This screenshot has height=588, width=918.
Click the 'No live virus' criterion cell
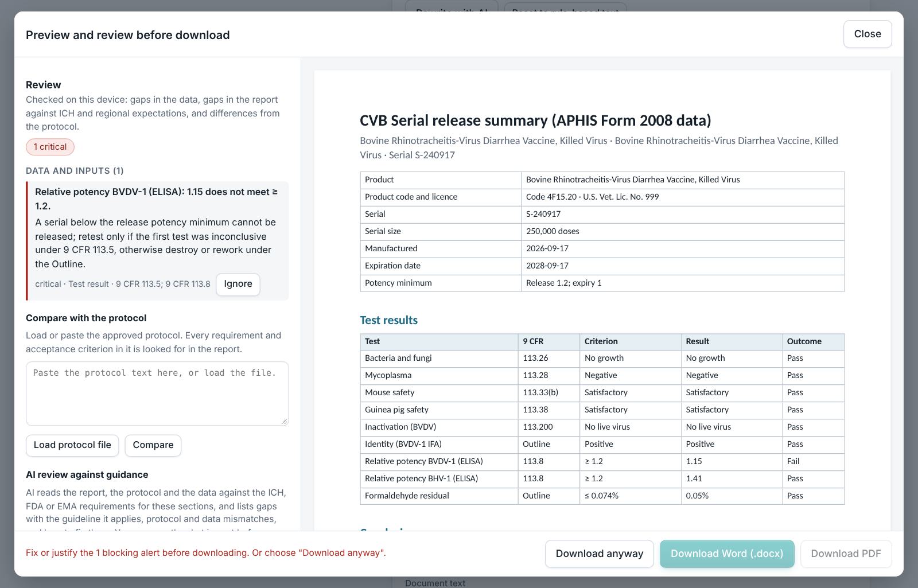631,427
